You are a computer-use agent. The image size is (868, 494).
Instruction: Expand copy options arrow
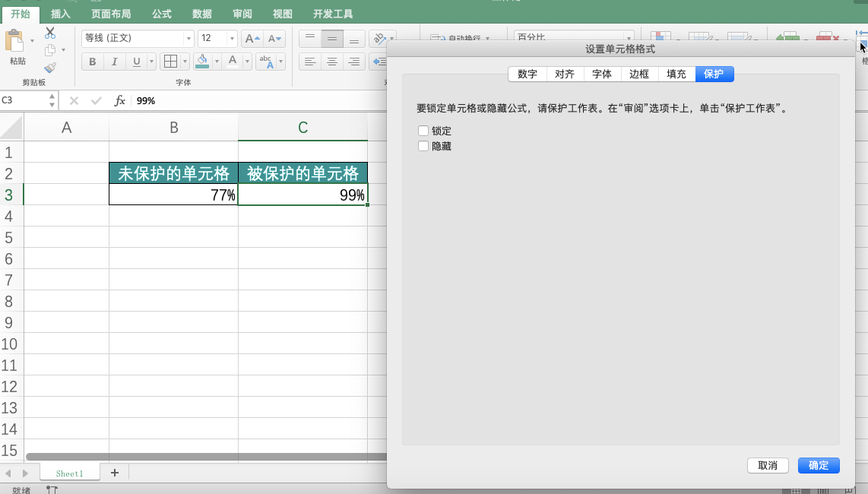pos(63,50)
